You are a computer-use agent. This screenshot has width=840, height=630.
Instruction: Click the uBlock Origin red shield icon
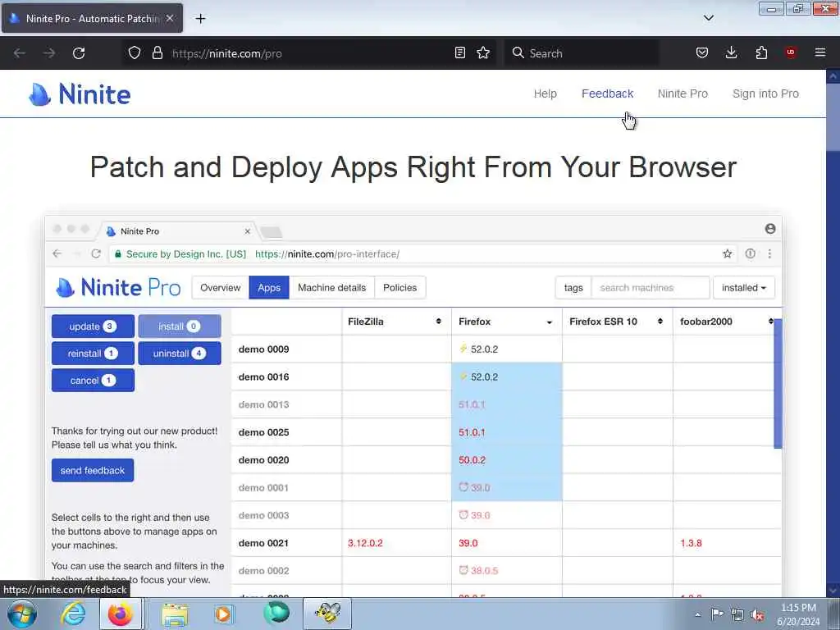(790, 52)
